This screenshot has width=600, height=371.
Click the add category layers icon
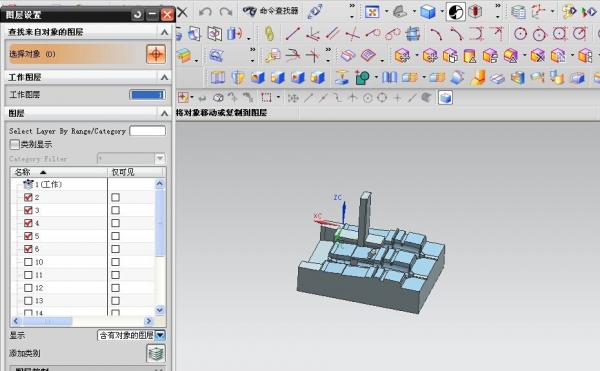[156, 353]
